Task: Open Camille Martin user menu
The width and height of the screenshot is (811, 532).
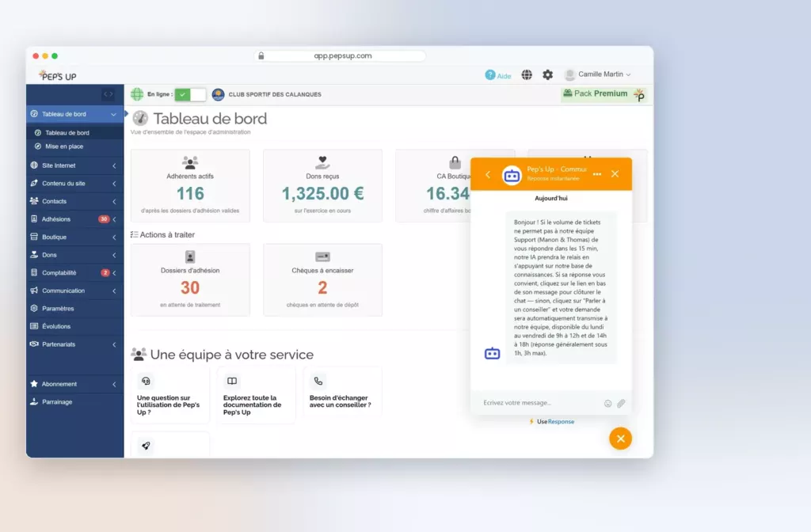Action: [x=598, y=74]
